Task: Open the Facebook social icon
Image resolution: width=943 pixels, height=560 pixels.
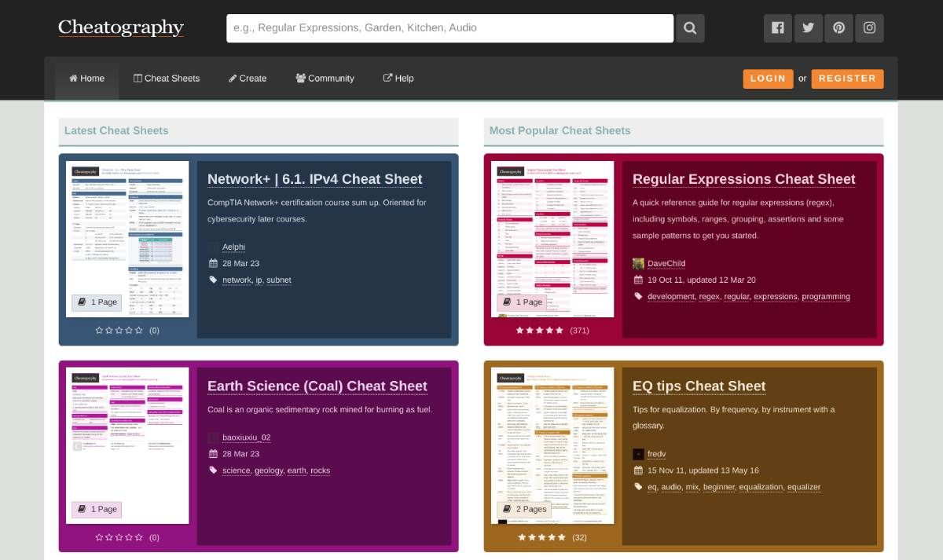Action: [778, 28]
